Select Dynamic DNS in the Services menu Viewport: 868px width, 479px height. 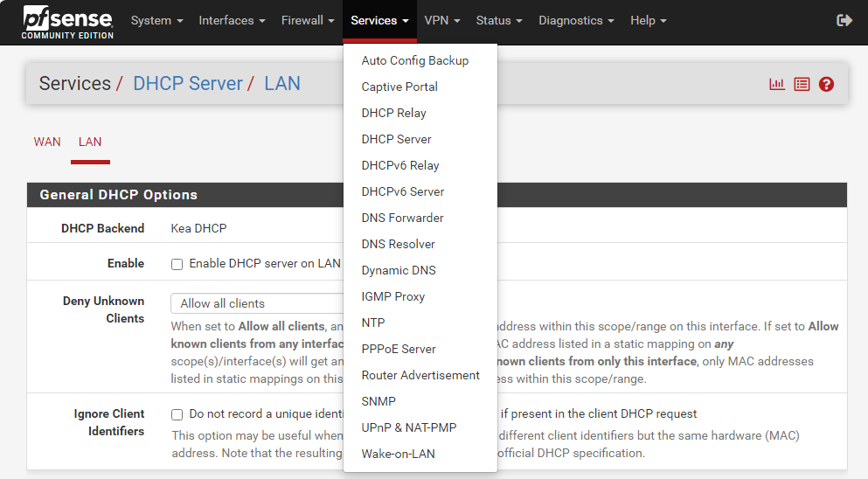coord(399,270)
